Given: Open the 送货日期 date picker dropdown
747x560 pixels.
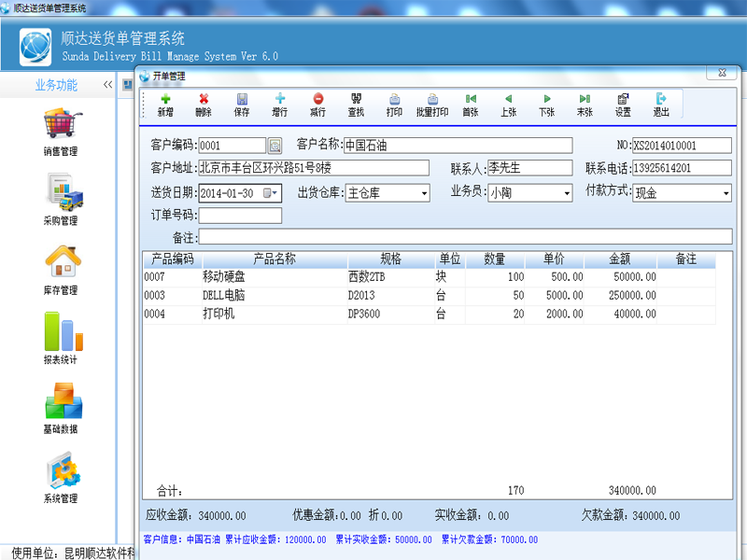Looking at the screenshot, I should [275, 193].
